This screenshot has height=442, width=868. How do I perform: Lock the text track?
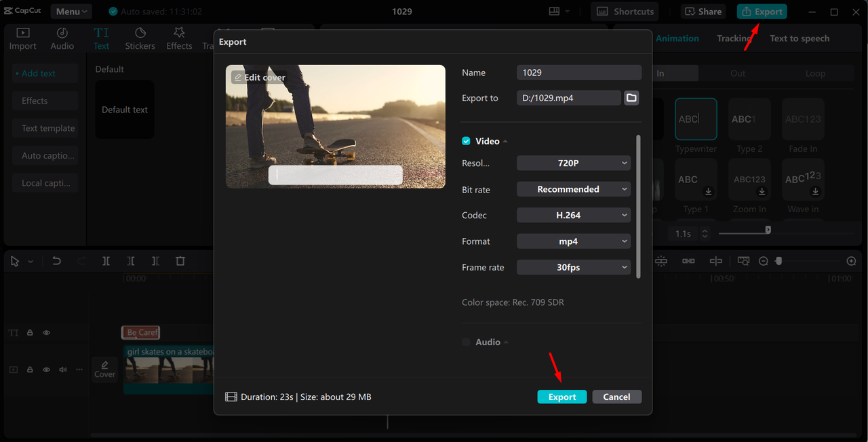click(x=30, y=333)
